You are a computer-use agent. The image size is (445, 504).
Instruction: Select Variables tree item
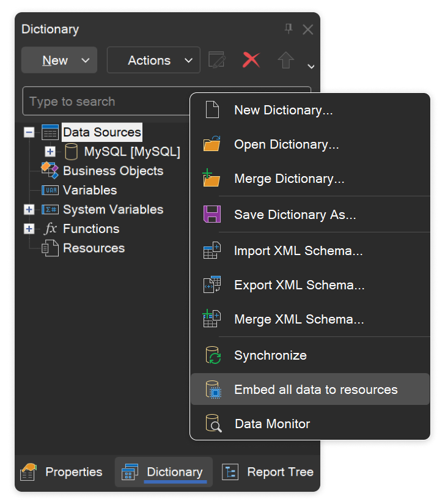[x=90, y=190]
